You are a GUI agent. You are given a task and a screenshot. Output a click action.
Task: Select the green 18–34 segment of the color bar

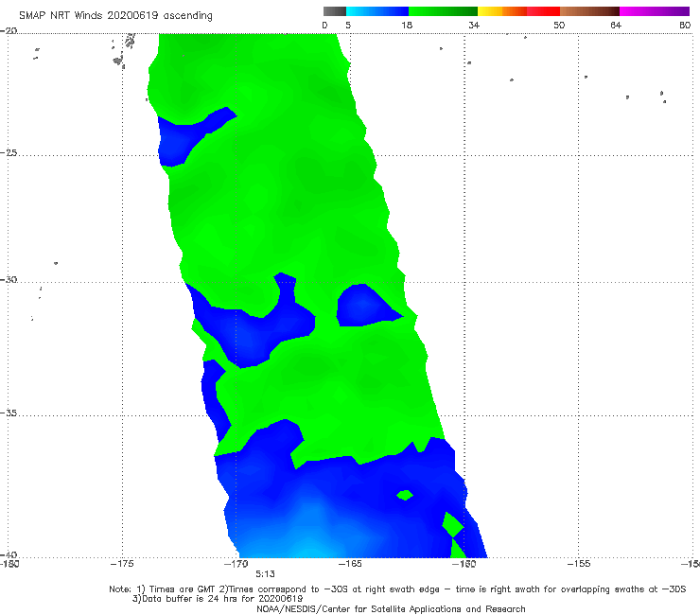tap(443, 11)
